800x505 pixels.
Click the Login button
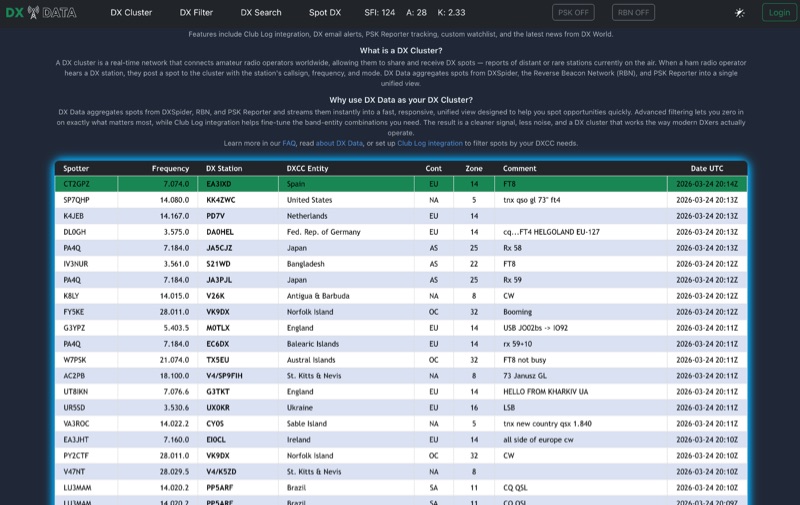pos(779,13)
